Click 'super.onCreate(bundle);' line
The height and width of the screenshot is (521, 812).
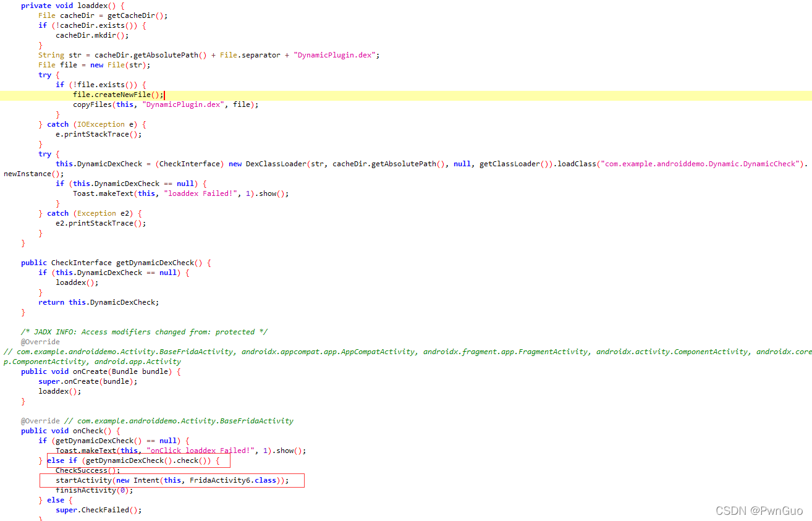(88, 381)
